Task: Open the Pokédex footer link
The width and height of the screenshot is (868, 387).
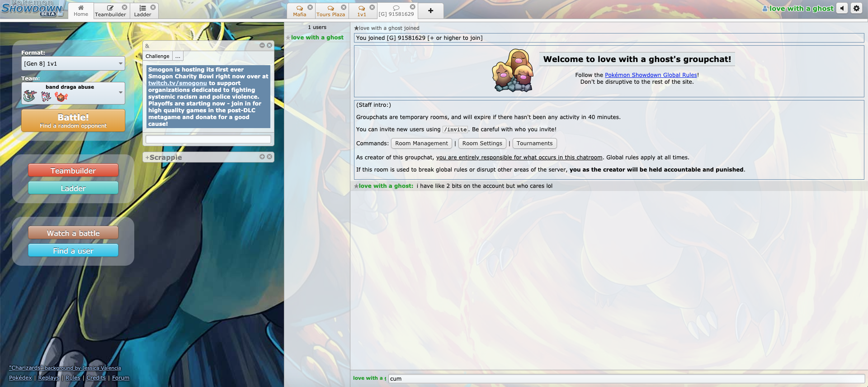Action: coord(20,378)
